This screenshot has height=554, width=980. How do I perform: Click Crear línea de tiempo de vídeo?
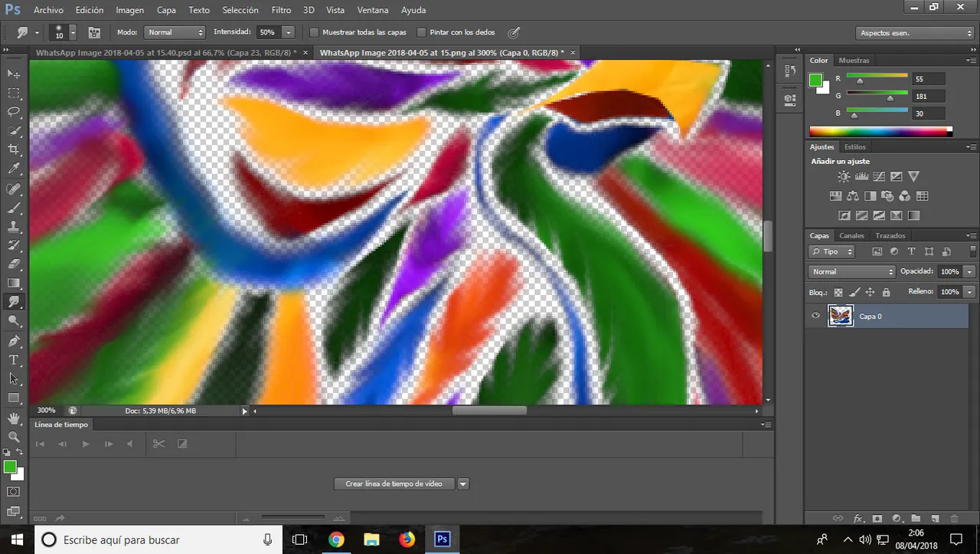coord(394,484)
